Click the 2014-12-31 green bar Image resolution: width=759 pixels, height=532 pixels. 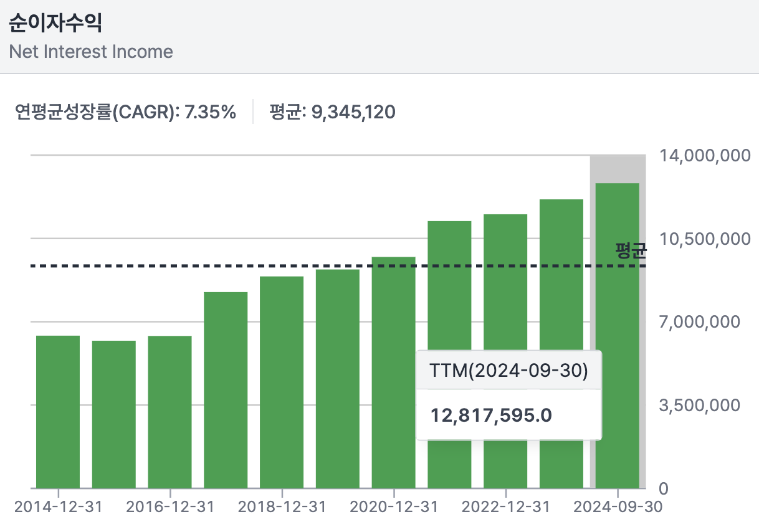58,411
